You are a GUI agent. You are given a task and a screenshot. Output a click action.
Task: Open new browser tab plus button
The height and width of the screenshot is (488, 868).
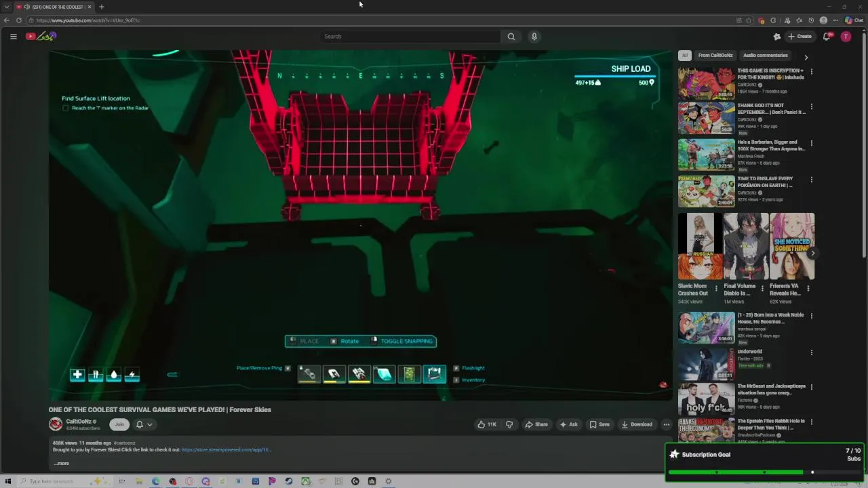coord(101,7)
